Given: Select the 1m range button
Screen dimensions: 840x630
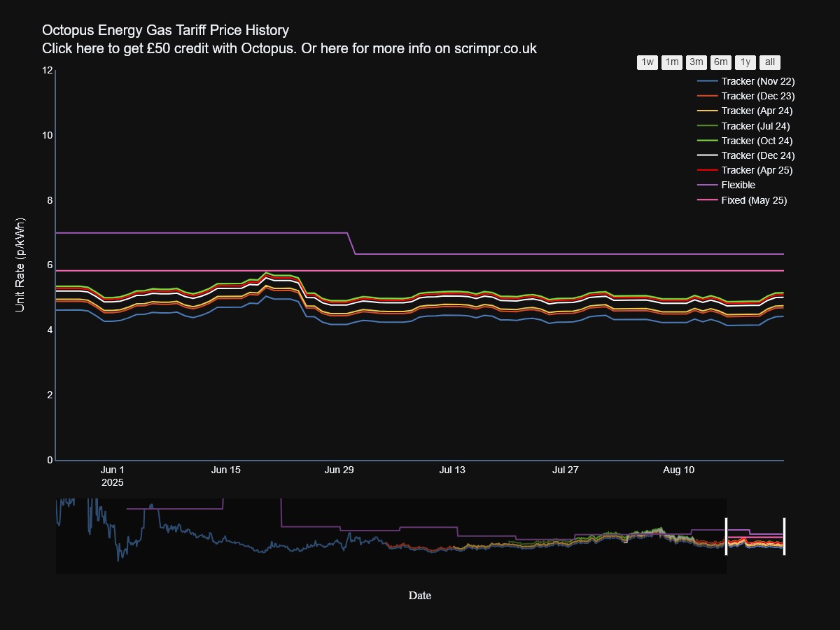Looking at the screenshot, I should point(671,62).
